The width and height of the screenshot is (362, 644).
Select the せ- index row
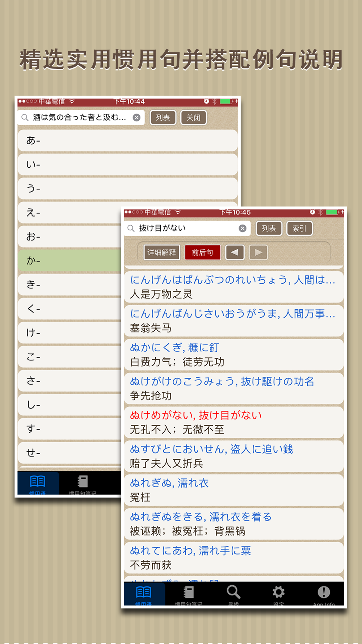[70, 453]
